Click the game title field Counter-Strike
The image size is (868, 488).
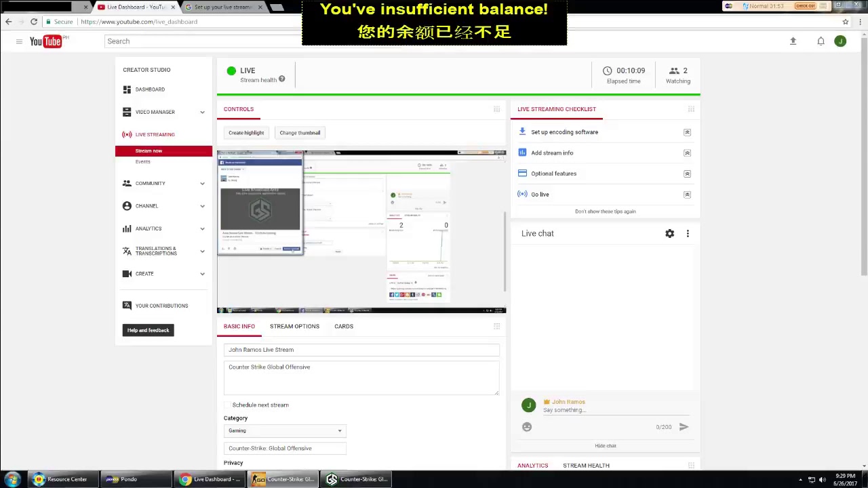285,448
